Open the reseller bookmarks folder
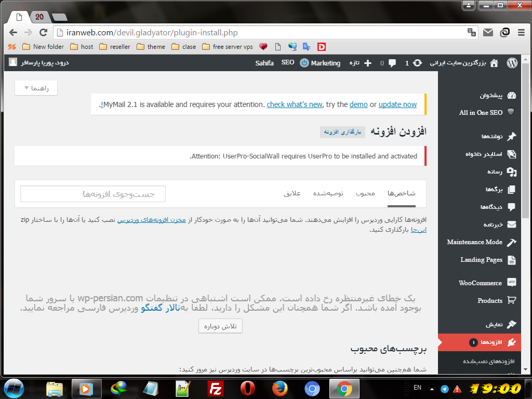532x399 pixels. [115, 47]
